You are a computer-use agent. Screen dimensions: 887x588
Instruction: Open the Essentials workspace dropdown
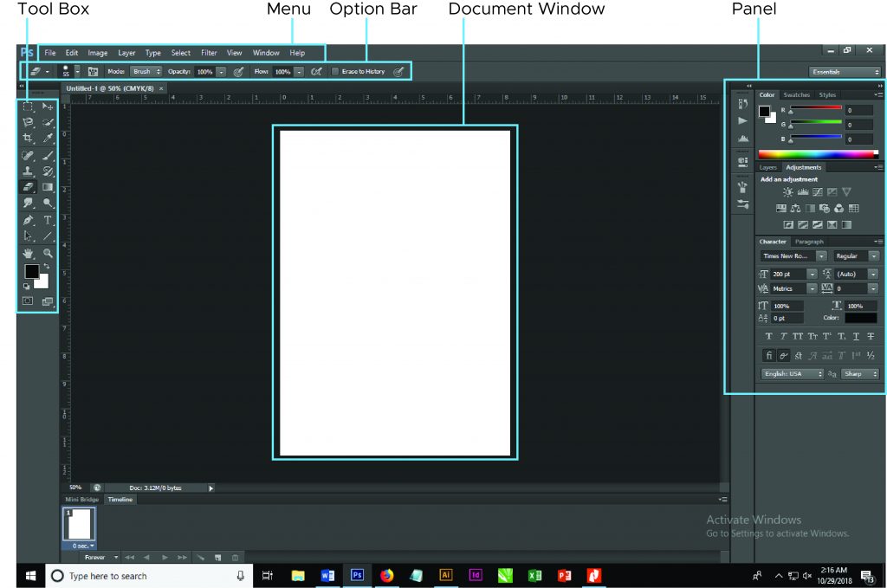[845, 72]
